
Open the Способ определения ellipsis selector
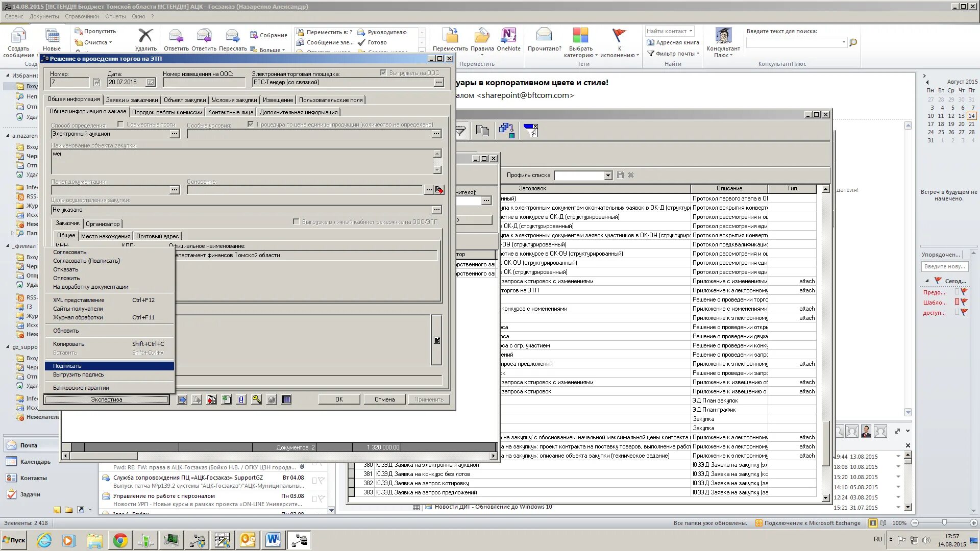175,134
